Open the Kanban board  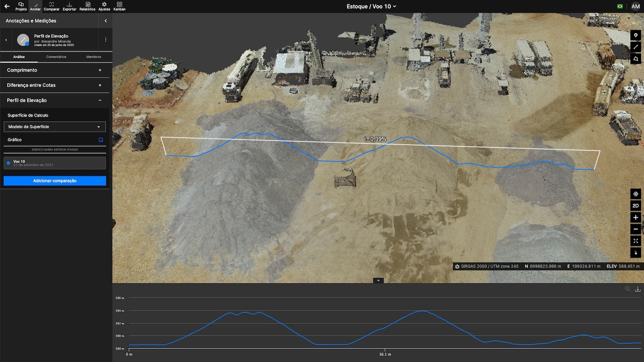(x=119, y=6)
